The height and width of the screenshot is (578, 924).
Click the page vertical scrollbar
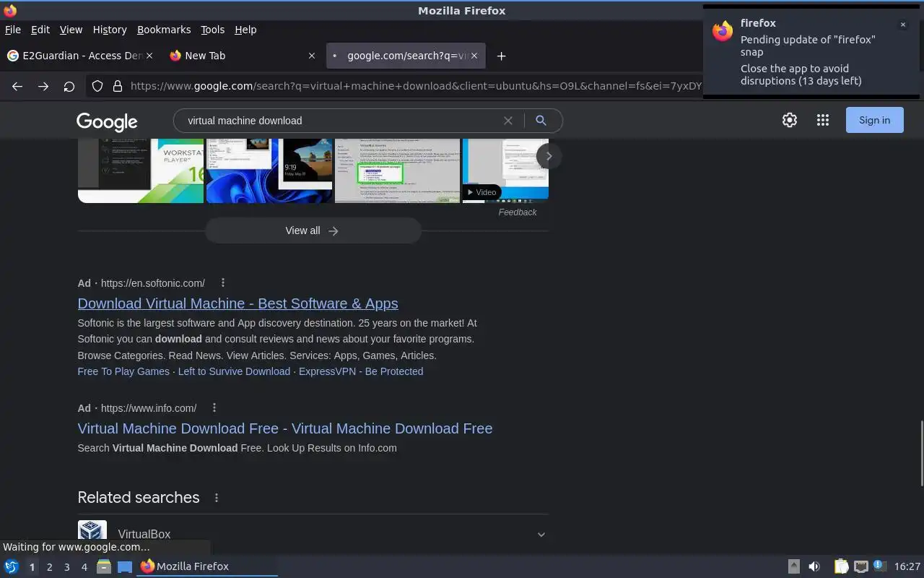pos(921,454)
